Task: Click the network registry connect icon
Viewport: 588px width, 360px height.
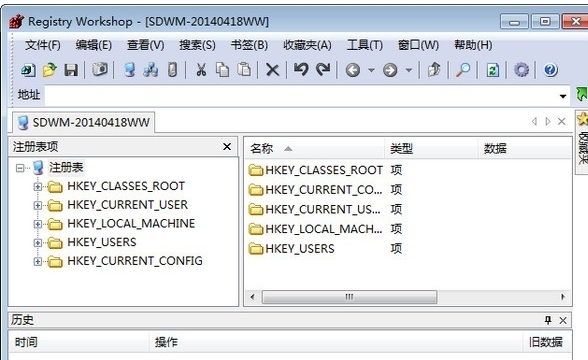Action: 151,70
